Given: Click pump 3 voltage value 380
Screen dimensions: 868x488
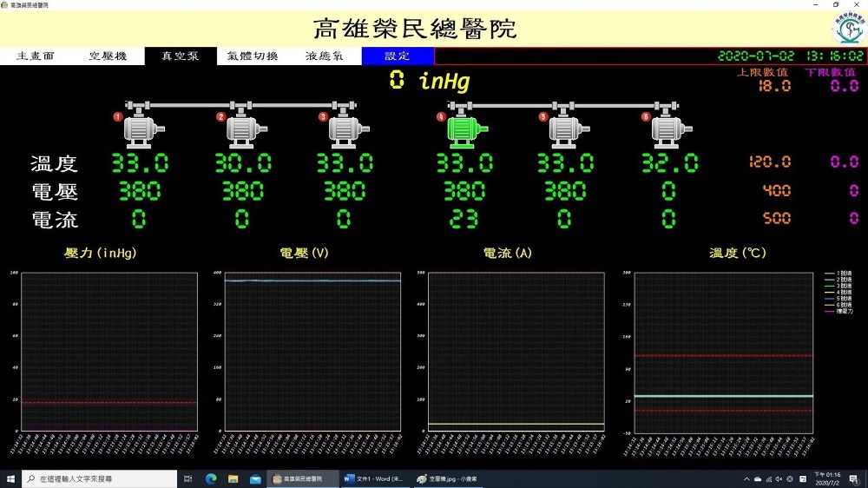Looking at the screenshot, I should tap(345, 191).
